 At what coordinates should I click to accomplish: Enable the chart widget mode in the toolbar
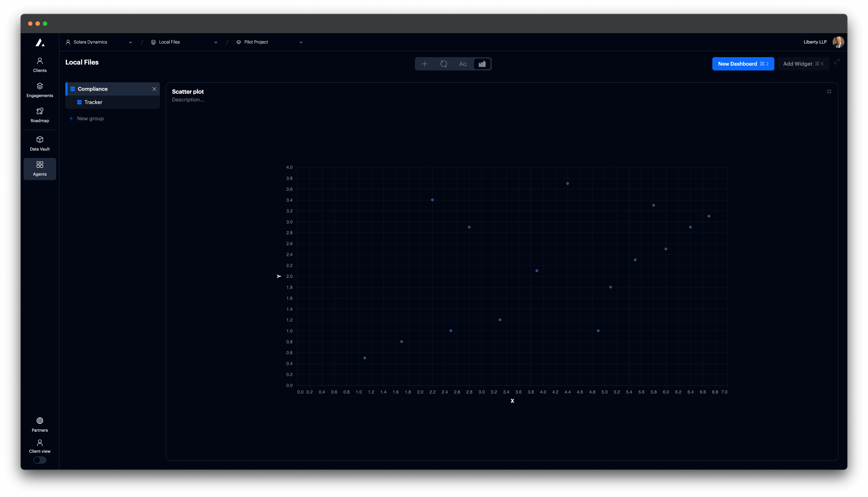[482, 63]
